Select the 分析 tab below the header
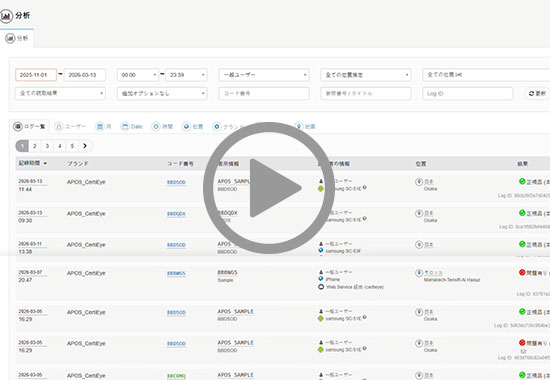Screen dimensions: 550x380 [x=17, y=38]
